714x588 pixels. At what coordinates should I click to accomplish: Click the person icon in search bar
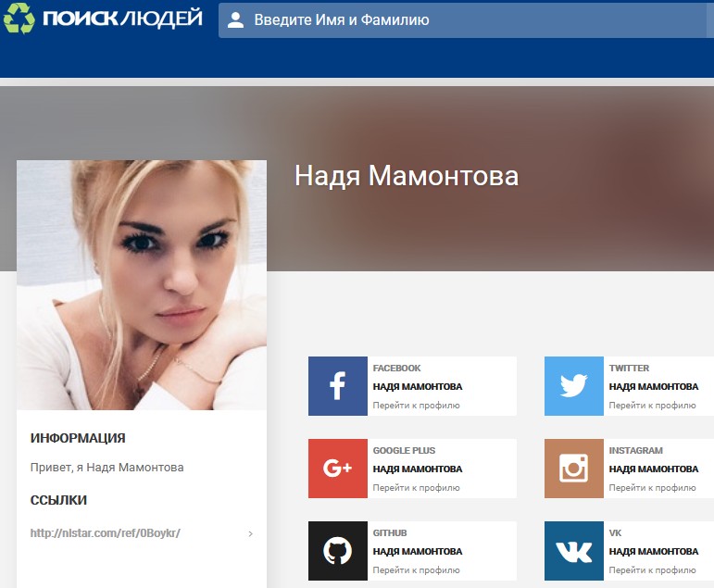click(x=235, y=20)
